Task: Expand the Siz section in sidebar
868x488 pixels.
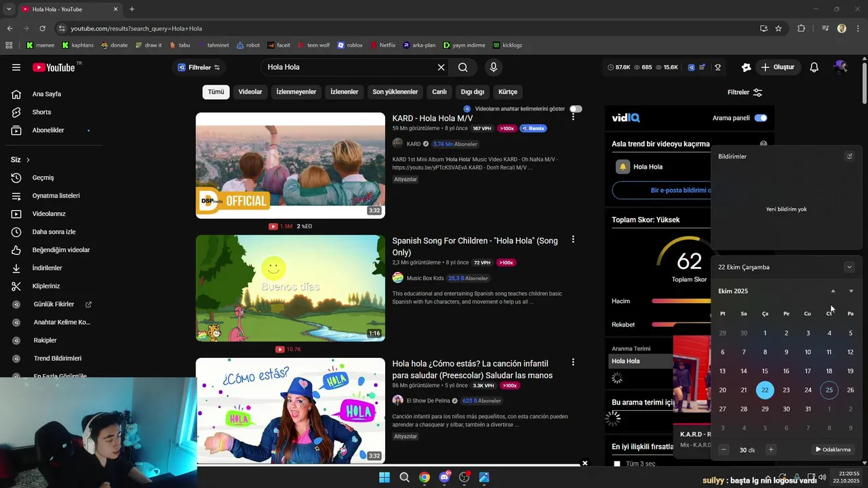Action: [20, 159]
